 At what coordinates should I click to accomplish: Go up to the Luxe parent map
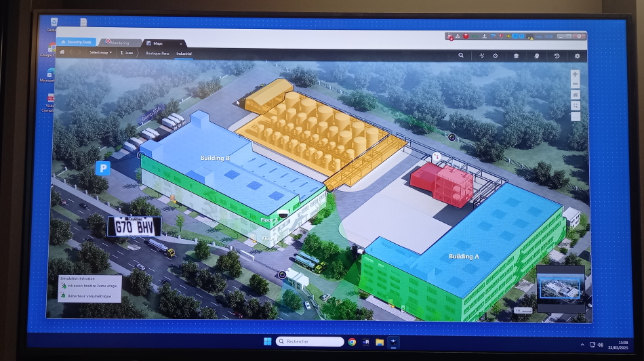tap(127, 53)
